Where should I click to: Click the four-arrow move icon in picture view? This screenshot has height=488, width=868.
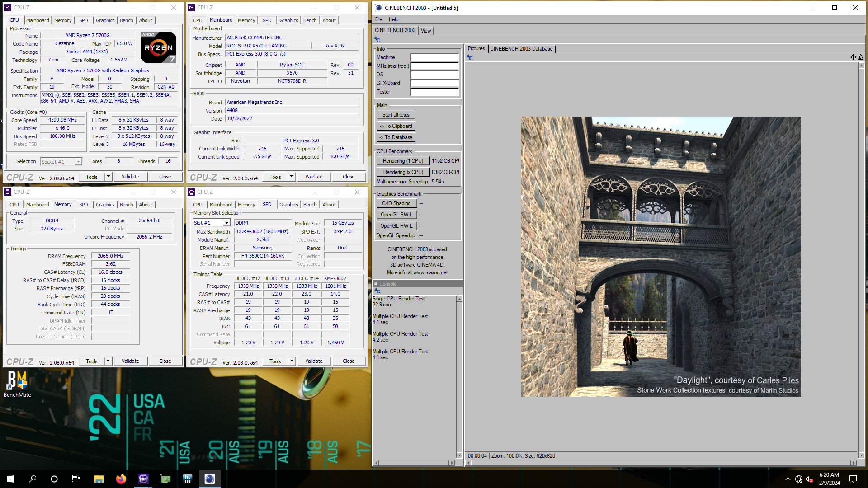(x=853, y=57)
